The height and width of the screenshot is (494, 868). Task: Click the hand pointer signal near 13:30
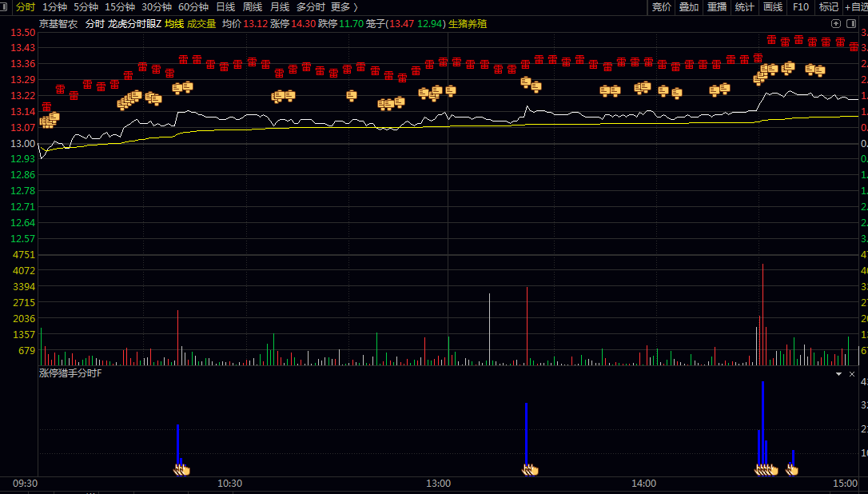(530, 469)
